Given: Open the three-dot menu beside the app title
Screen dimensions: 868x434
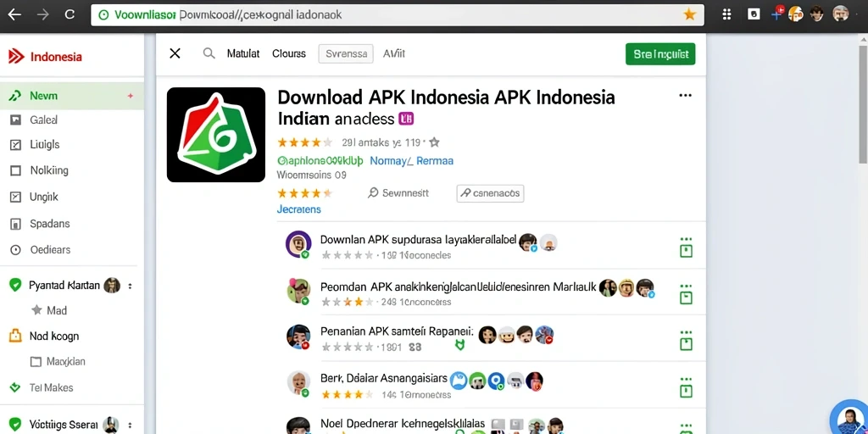Looking at the screenshot, I should pos(685,95).
